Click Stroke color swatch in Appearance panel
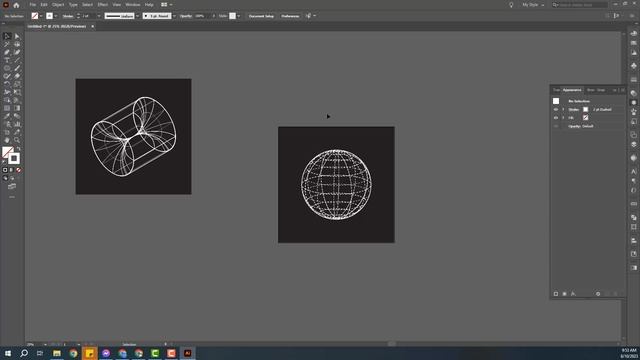640x360 pixels. (585, 110)
